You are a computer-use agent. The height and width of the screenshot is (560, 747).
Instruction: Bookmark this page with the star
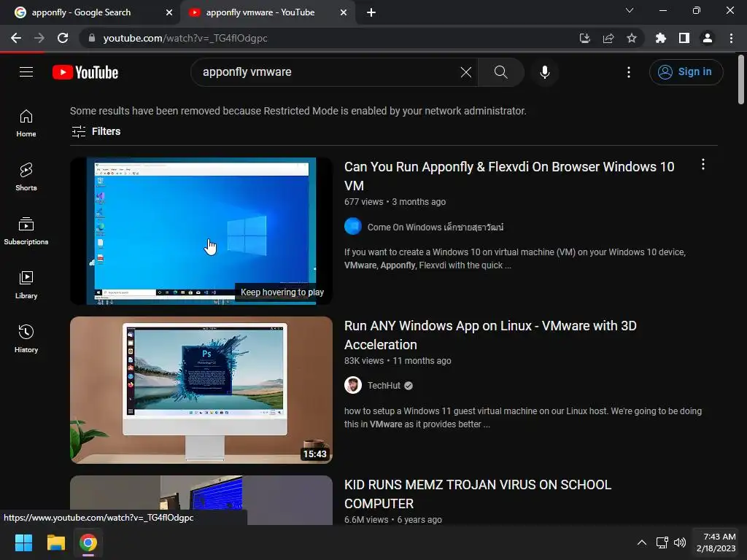tap(631, 38)
